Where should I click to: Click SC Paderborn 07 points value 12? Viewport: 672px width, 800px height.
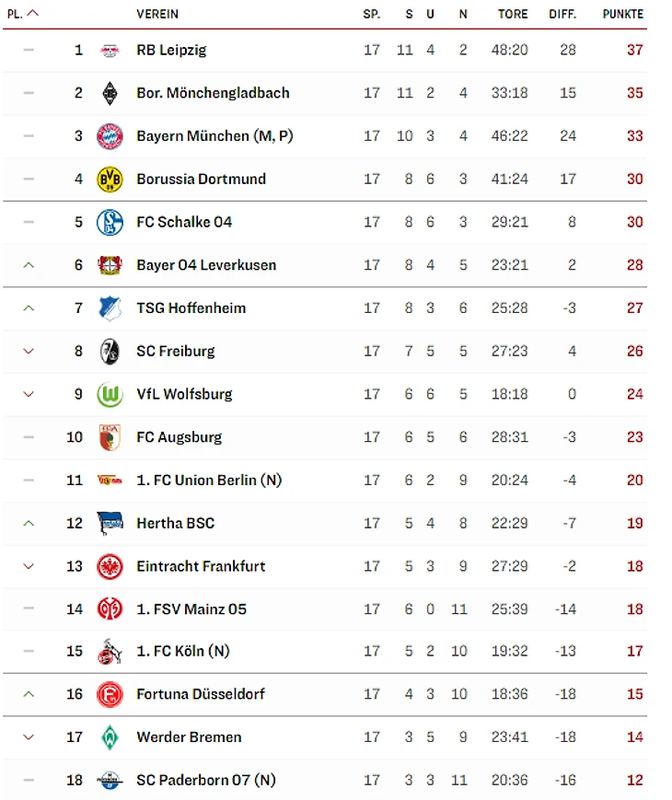[635, 780]
